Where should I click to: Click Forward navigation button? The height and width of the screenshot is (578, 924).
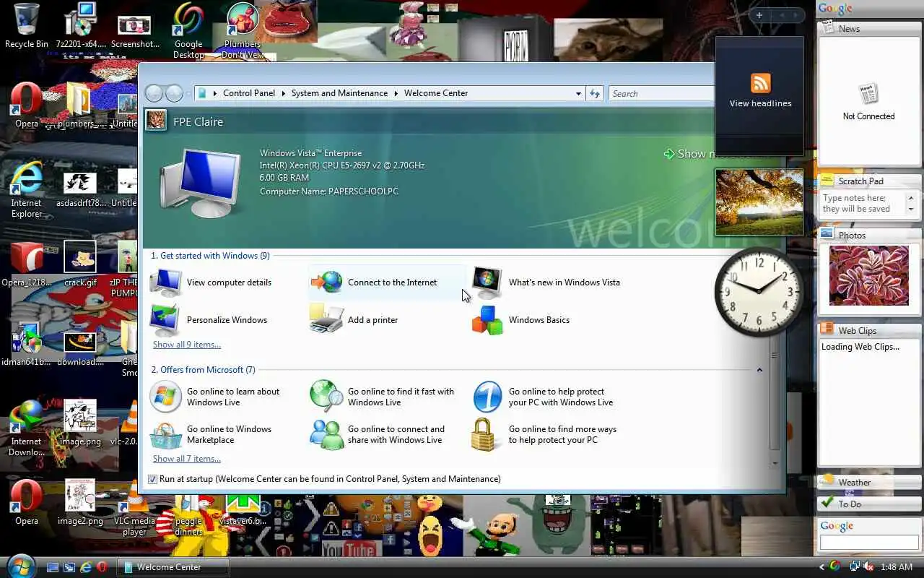point(174,93)
